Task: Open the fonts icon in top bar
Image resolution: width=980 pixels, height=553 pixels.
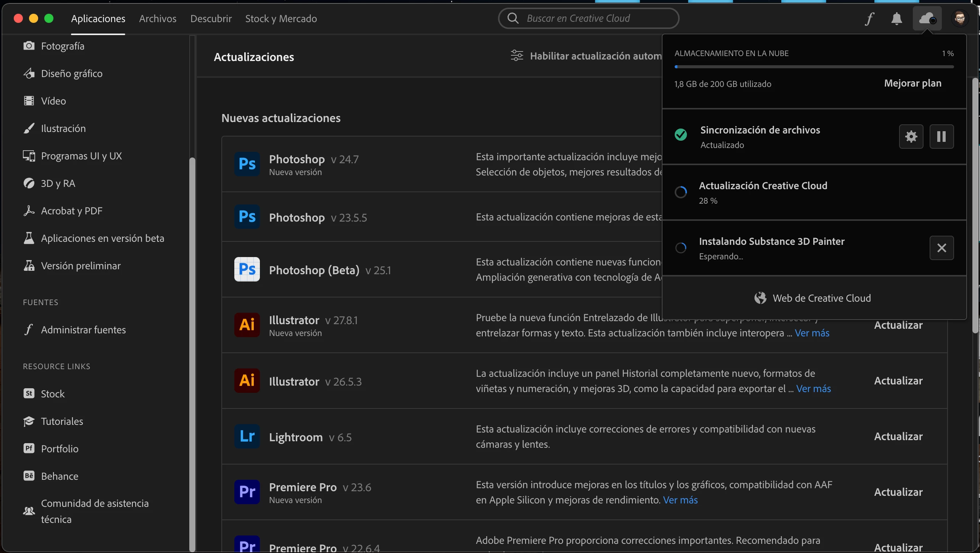Action: [x=869, y=19]
